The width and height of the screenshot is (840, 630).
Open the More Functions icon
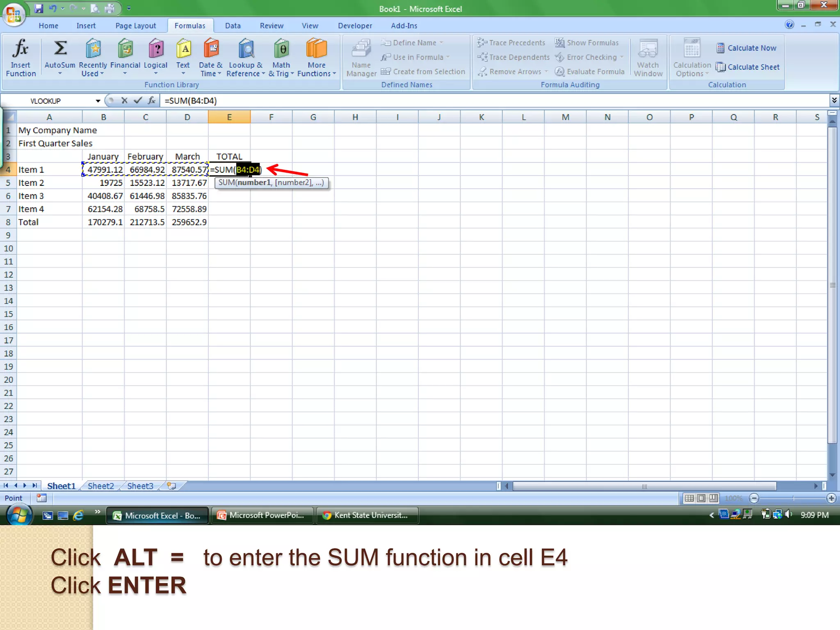(316, 48)
